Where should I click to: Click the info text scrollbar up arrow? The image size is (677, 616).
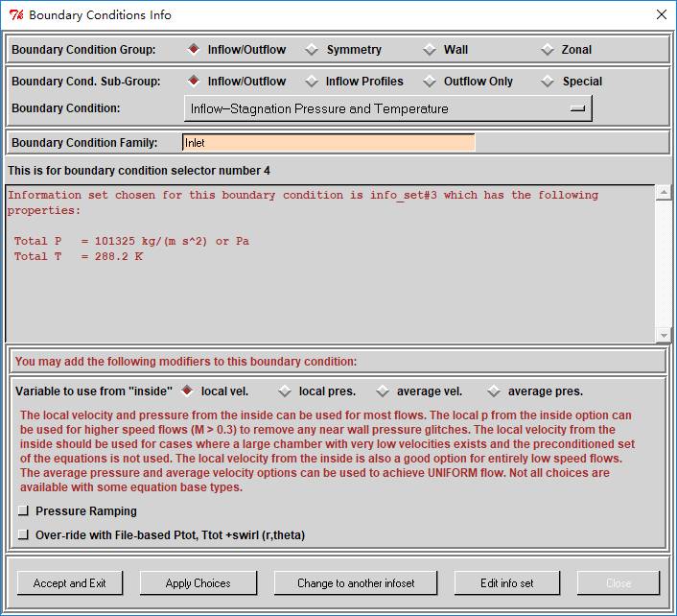point(664,193)
